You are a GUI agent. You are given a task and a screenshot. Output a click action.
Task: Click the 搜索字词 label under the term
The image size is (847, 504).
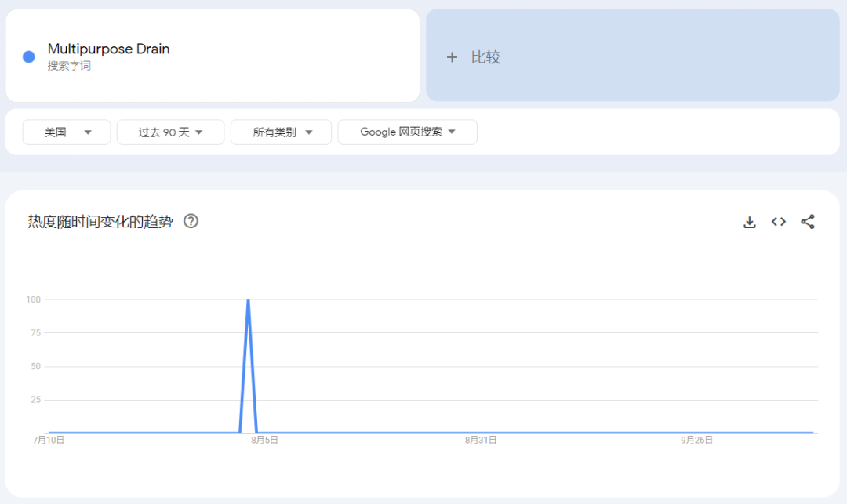click(x=69, y=66)
